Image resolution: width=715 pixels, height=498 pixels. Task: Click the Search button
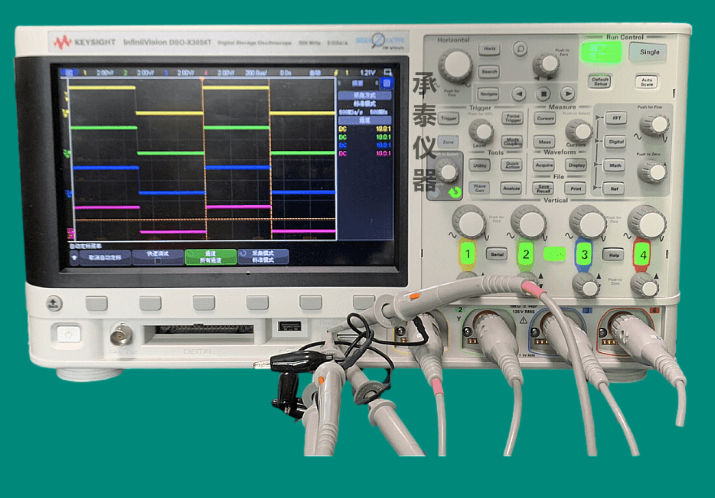click(x=489, y=72)
